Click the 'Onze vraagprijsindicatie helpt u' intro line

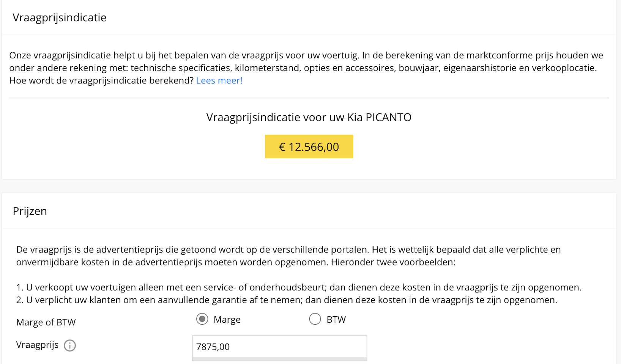pyautogui.click(x=306, y=55)
